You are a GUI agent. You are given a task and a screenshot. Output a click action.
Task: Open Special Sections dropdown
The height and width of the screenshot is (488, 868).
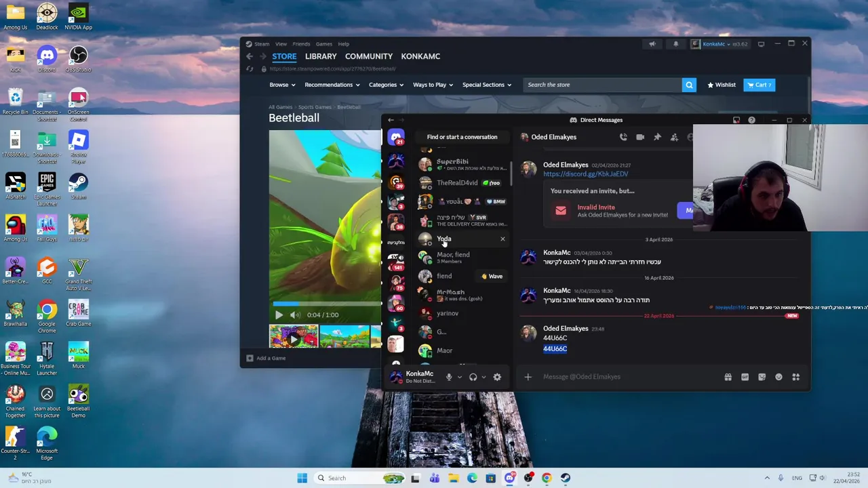click(487, 85)
